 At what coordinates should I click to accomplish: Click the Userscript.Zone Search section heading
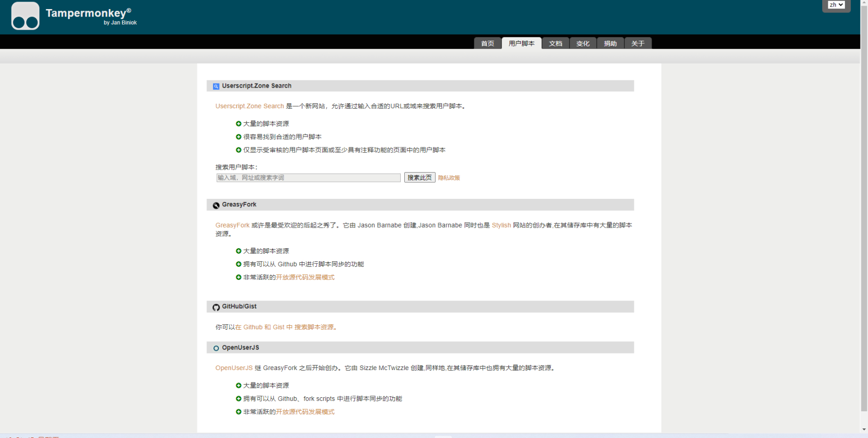click(x=257, y=86)
